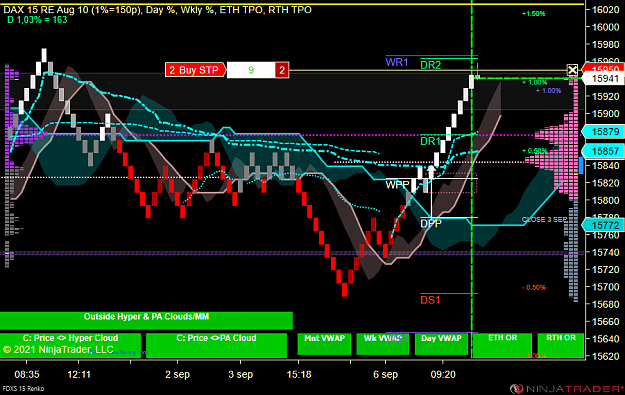625x395 pixels.
Task: Click the cyan price marker 15772
Action: point(604,225)
